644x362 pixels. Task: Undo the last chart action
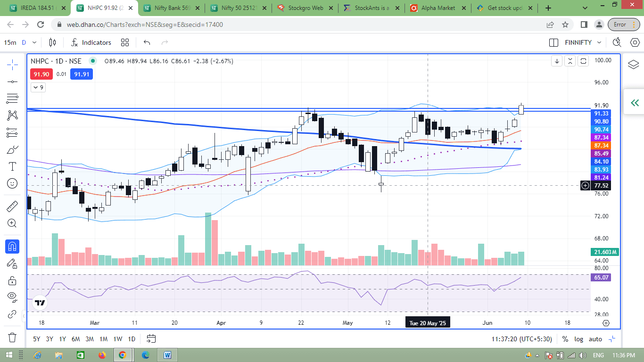pos(147,42)
